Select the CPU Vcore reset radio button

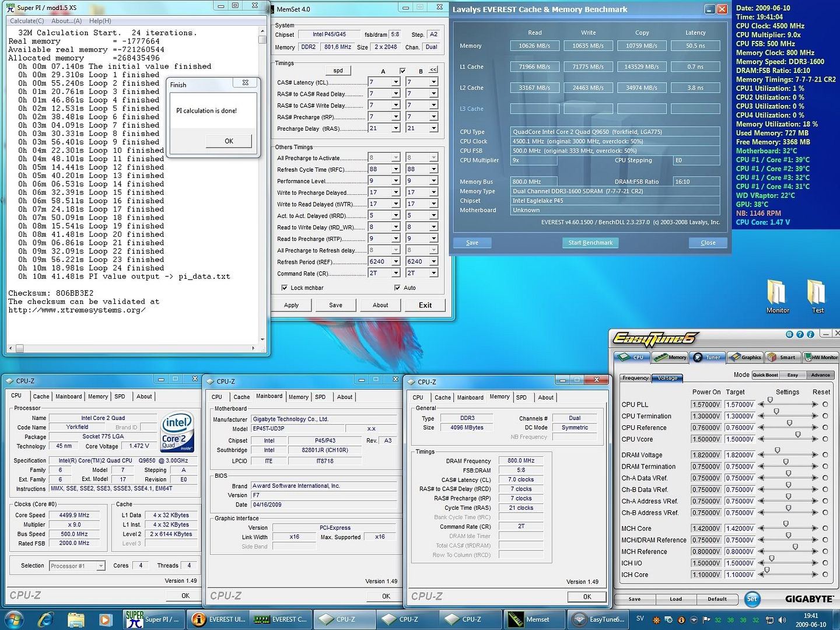825,439
